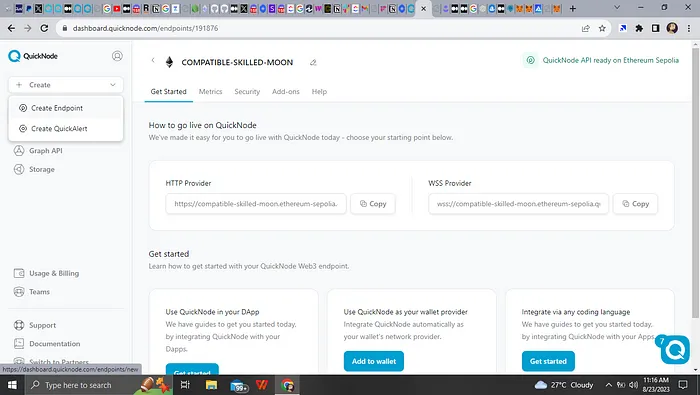Click the QuickNode logo

pos(33,56)
